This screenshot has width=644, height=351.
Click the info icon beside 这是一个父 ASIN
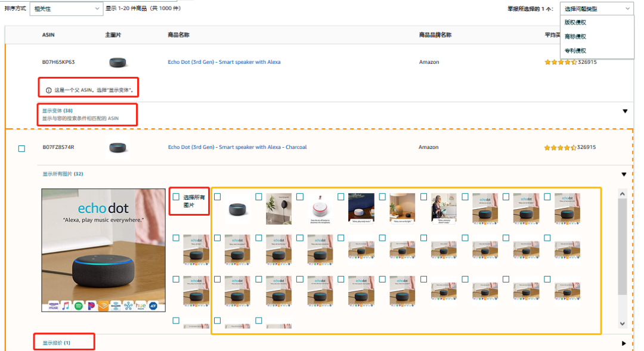coord(48,90)
